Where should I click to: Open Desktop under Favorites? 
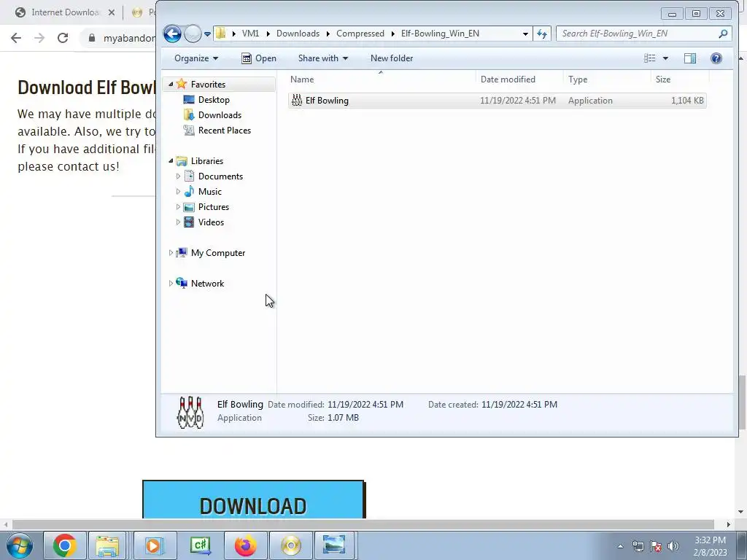coord(214,99)
